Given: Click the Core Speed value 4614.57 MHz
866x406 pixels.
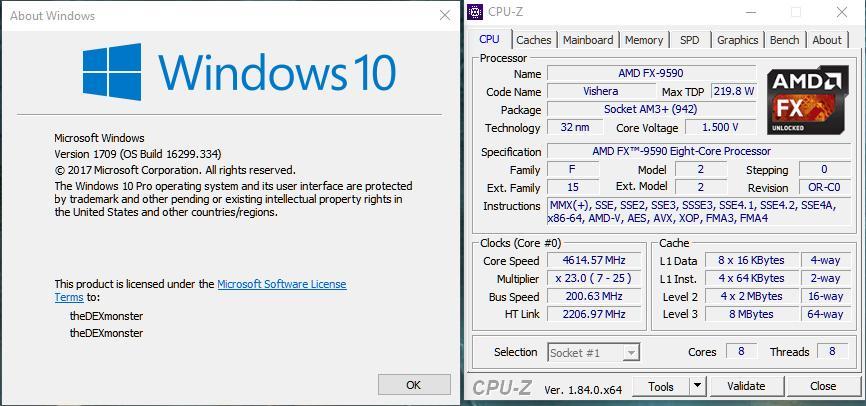Looking at the screenshot, I should (x=594, y=260).
